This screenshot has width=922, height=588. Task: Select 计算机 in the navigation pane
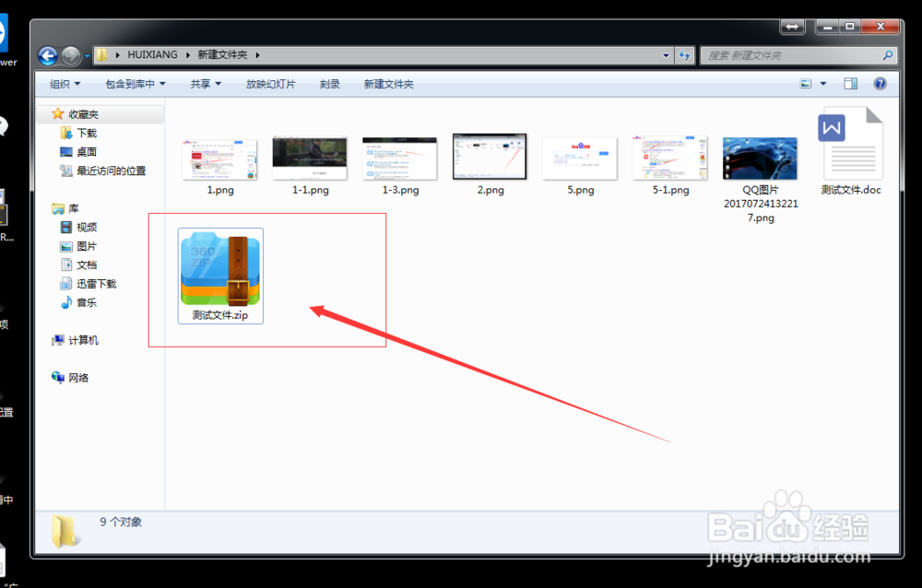point(83,340)
